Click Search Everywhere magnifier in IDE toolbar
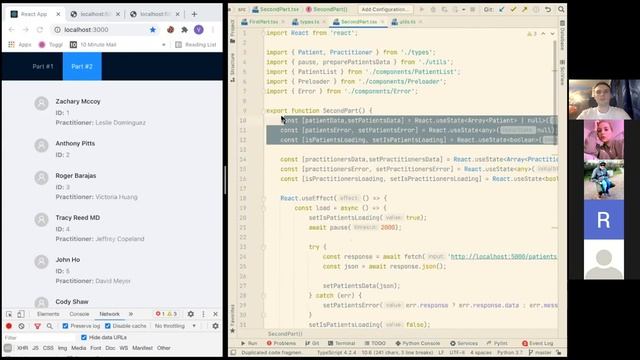The width and height of the screenshot is (640, 360). coord(561,9)
